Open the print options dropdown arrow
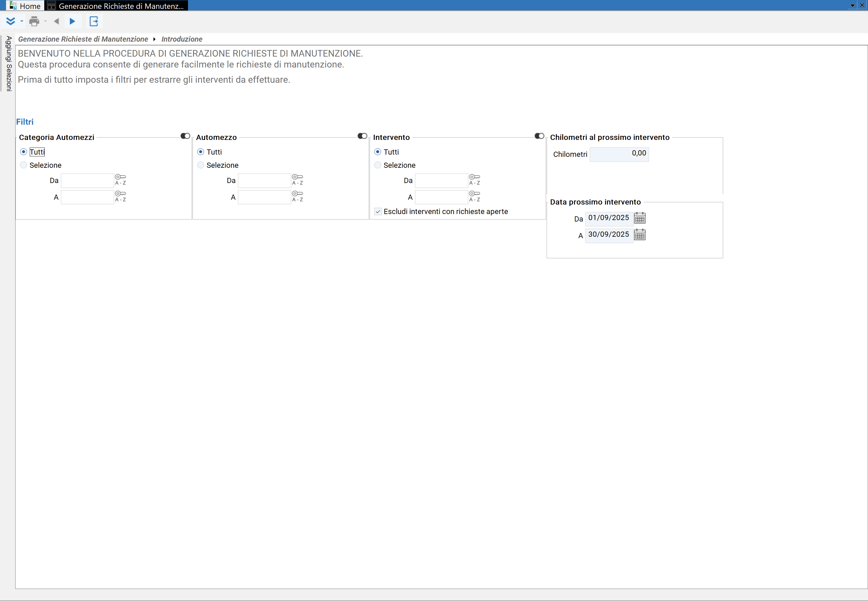This screenshot has height=601, width=868. tap(45, 22)
